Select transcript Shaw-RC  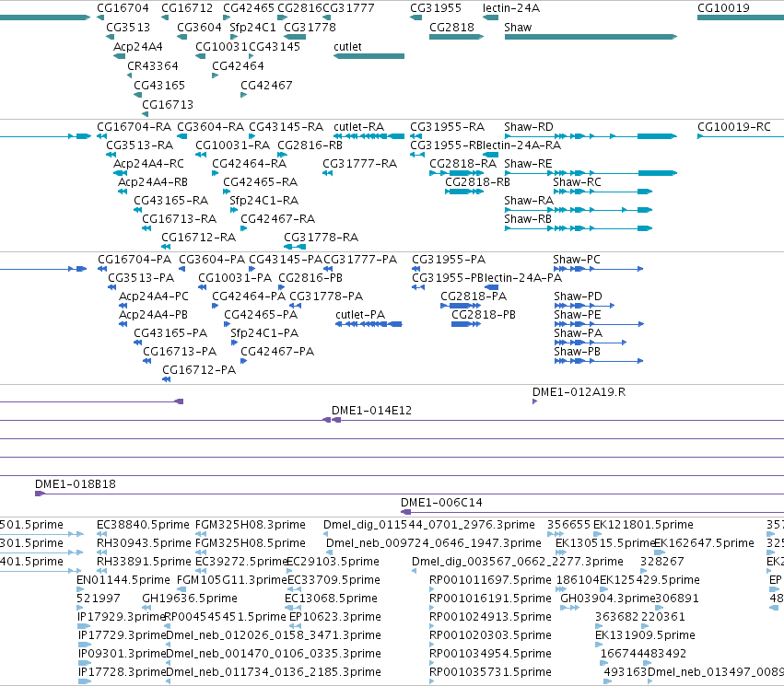click(x=577, y=182)
